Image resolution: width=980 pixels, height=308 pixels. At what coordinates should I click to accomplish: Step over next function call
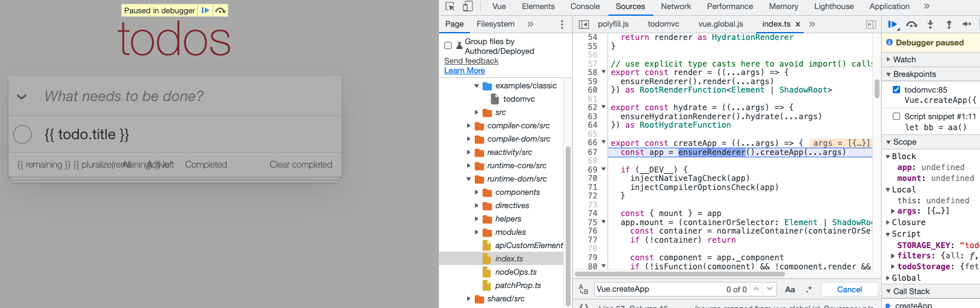pyautogui.click(x=912, y=24)
